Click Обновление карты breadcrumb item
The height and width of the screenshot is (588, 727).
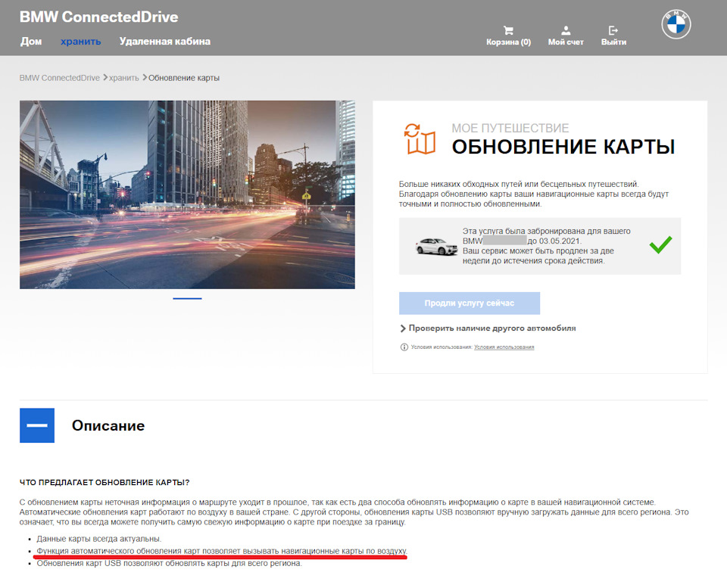(183, 78)
